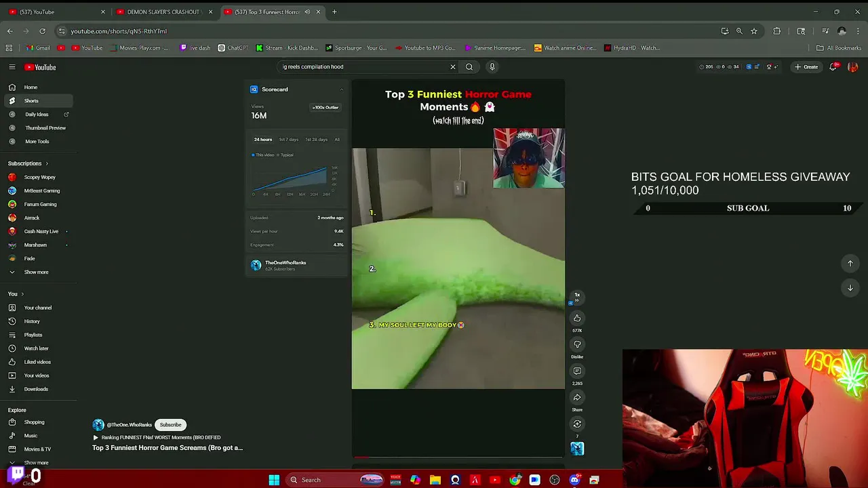
Task: Open Home in YouTube sidebar
Action: [x=37, y=87]
